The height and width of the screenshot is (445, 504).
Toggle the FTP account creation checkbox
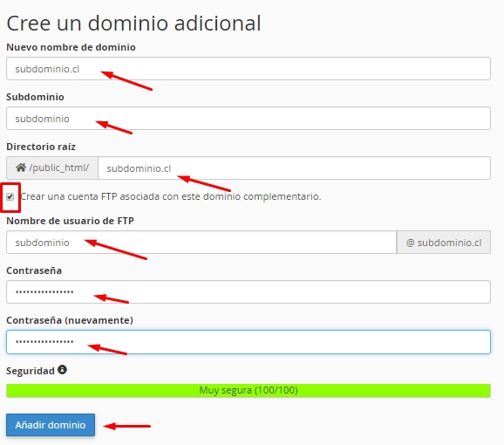(10, 197)
